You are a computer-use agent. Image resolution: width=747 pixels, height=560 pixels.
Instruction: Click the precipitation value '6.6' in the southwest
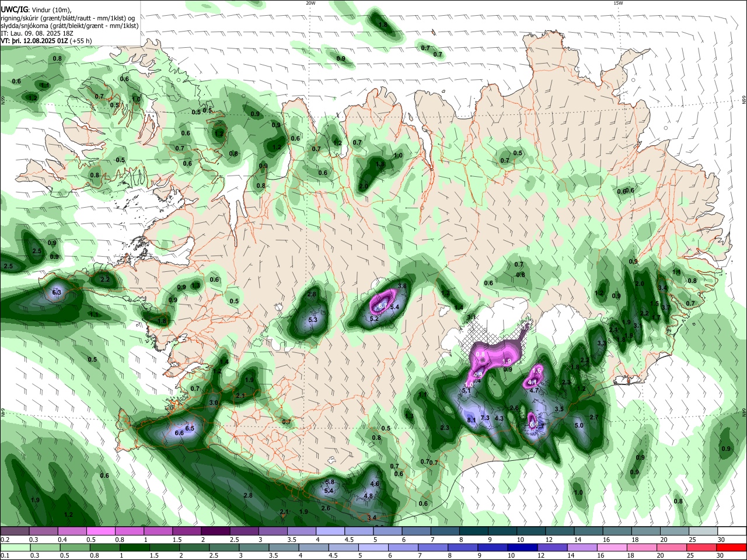click(x=179, y=433)
